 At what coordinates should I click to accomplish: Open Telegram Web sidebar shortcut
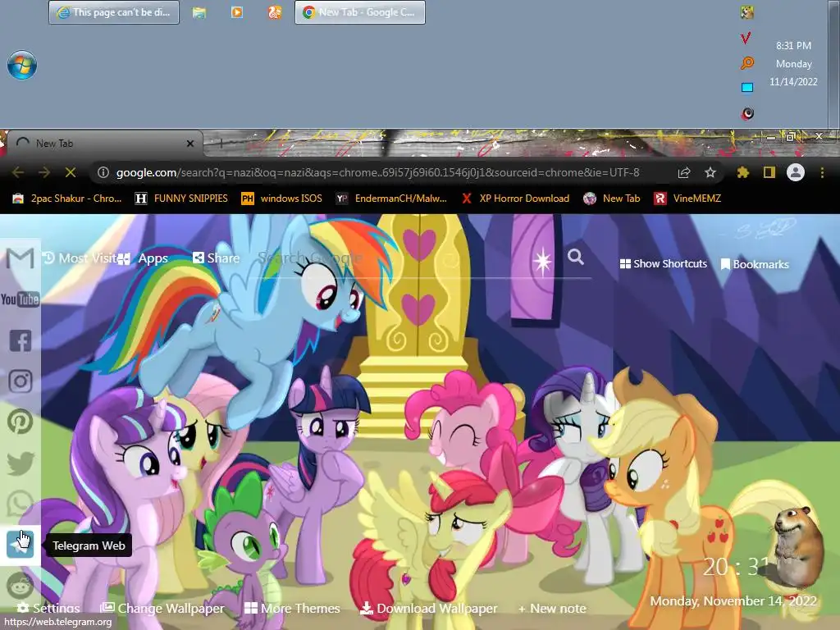(x=21, y=545)
